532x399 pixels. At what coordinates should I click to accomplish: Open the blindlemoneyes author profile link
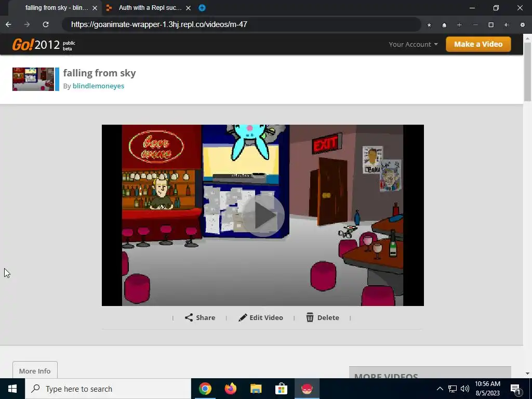point(98,86)
